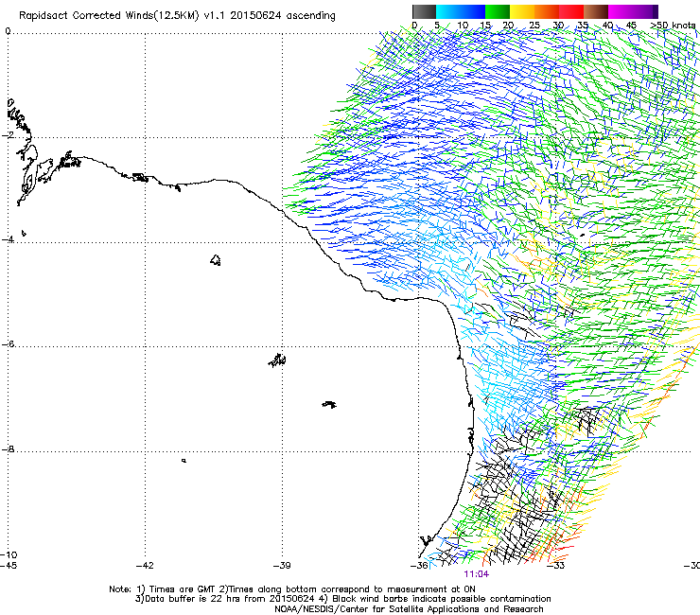700x615 pixels.
Task: Click the '-10' latitude axis label
Action: [x=9, y=554]
